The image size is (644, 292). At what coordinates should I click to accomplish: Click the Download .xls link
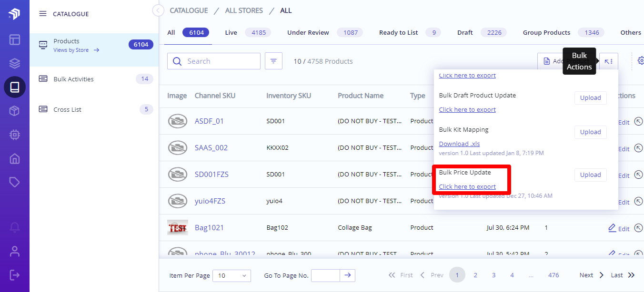pos(459,144)
